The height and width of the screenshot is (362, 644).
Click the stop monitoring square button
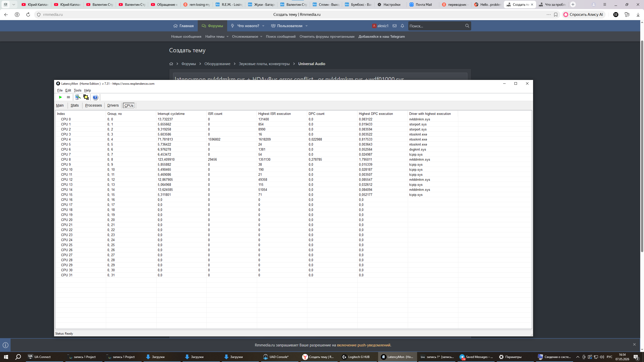(x=68, y=97)
